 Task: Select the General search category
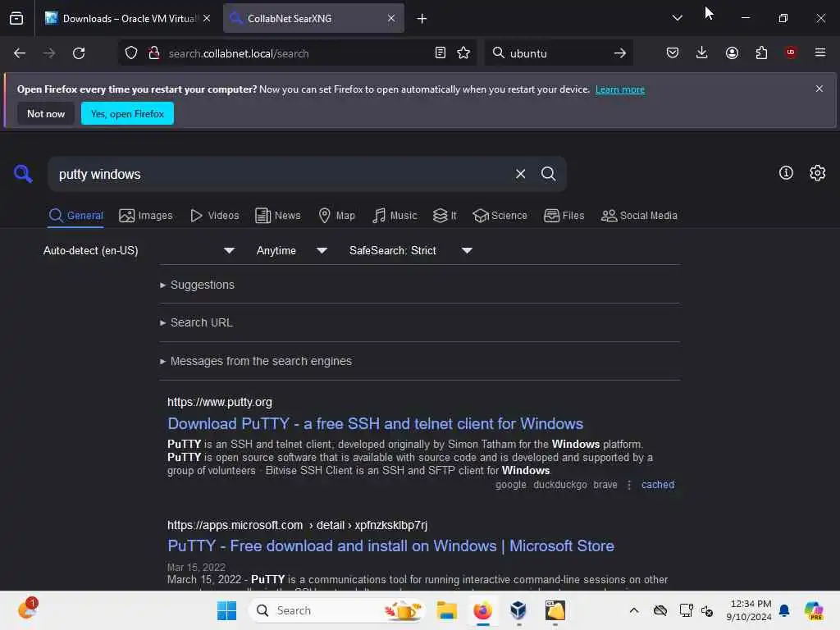75,216
